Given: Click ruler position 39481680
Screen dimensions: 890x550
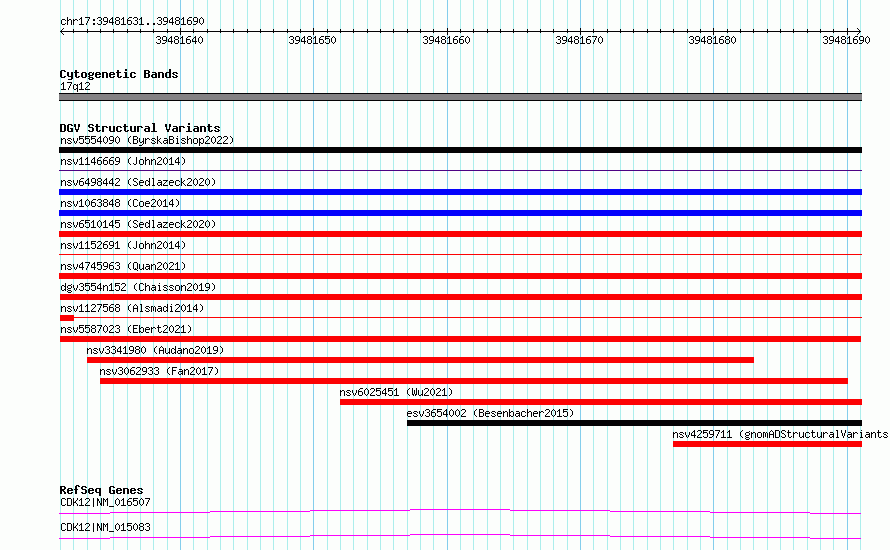Looking at the screenshot, I should click(x=712, y=40).
